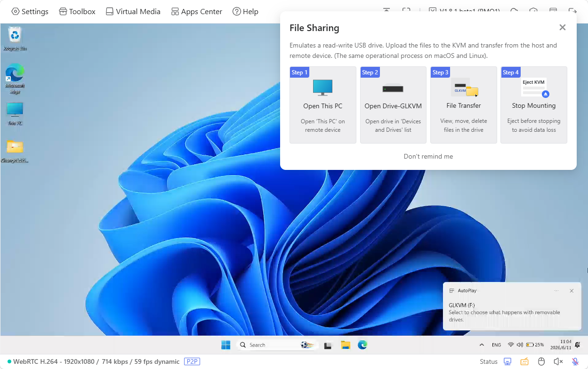Expand the hidden system tray icons chevron
This screenshot has height=369, width=588.
[482, 345]
